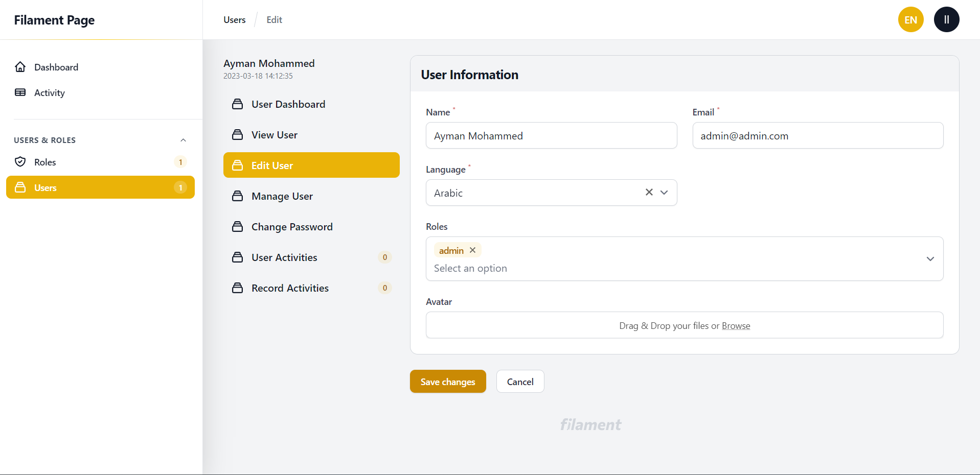Viewport: 980px width, 475px height.
Task: Click the Manage User icon
Action: click(x=238, y=196)
